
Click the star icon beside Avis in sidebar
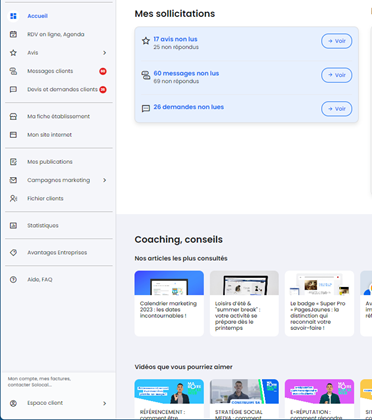(x=13, y=53)
